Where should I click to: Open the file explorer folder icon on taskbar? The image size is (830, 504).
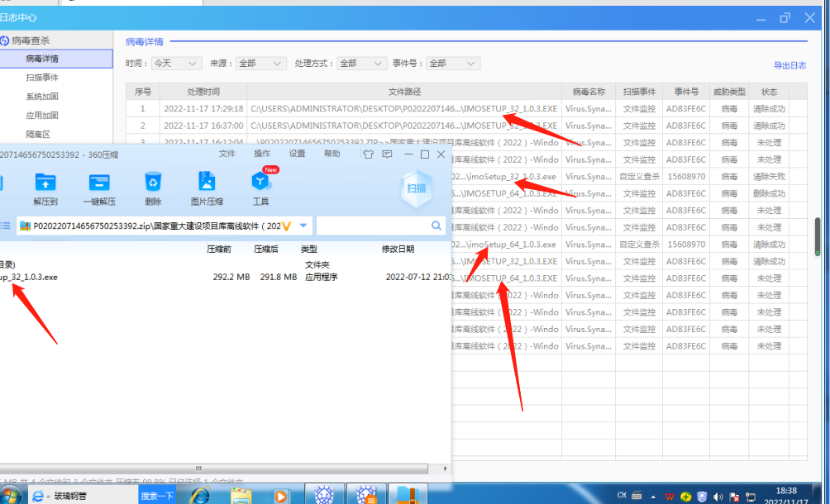pos(241,496)
